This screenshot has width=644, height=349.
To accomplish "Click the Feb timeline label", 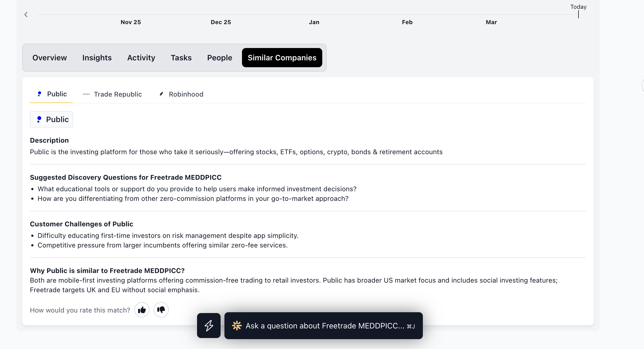I will pos(407,22).
